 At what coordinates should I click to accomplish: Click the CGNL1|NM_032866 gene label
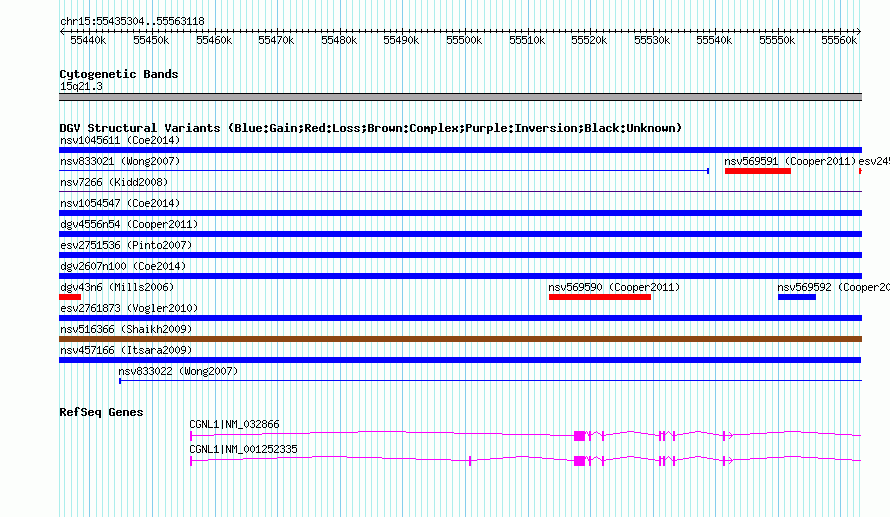(x=234, y=424)
